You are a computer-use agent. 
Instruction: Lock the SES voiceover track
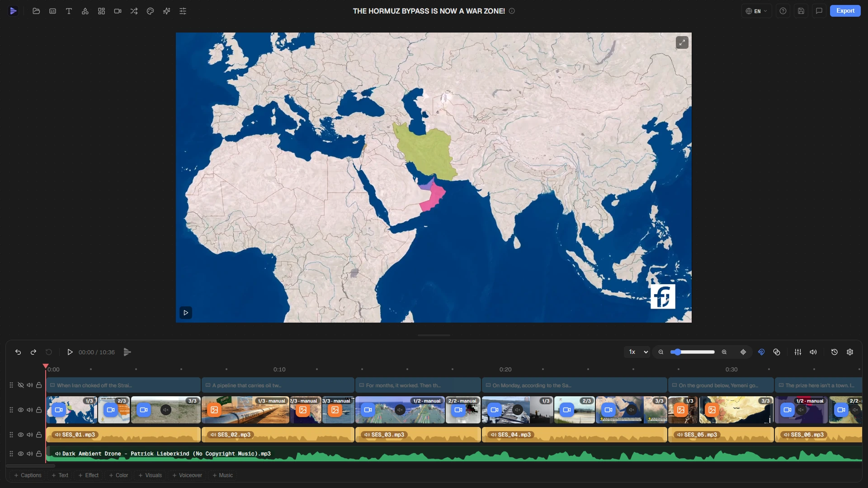click(39, 435)
